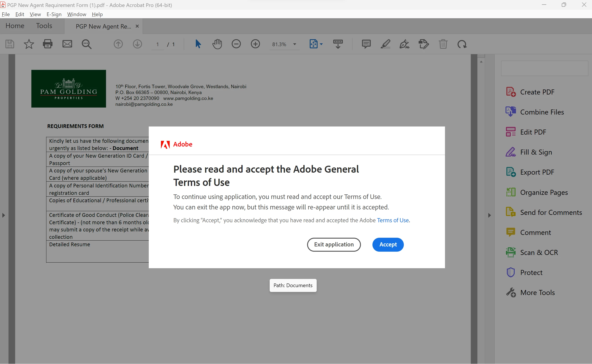Click the Exit application button
Image resolution: width=592 pixels, height=364 pixels.
[x=334, y=245]
